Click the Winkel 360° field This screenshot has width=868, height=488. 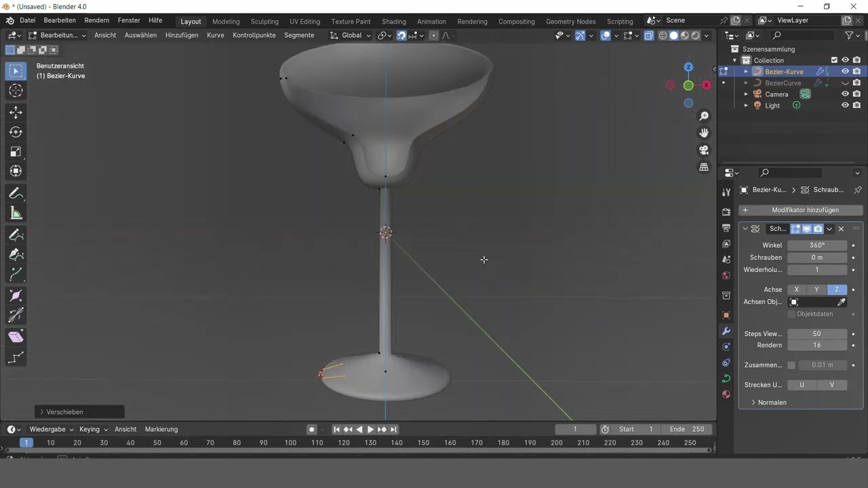pyautogui.click(x=816, y=245)
